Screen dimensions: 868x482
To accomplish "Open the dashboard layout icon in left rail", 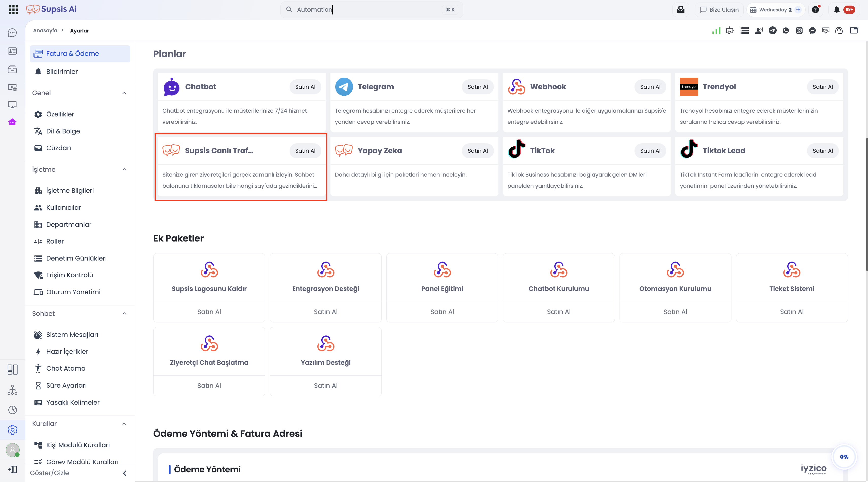I will tap(12, 370).
